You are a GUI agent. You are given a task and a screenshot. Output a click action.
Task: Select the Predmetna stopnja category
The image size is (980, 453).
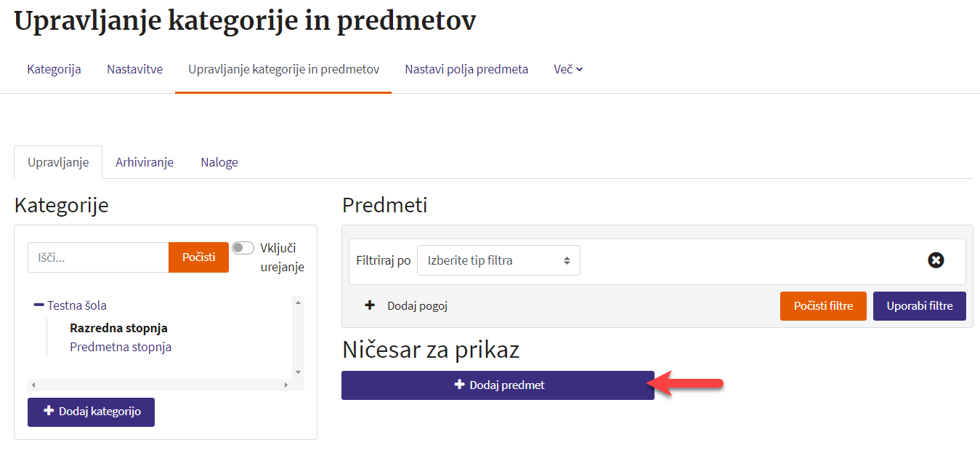click(x=121, y=347)
